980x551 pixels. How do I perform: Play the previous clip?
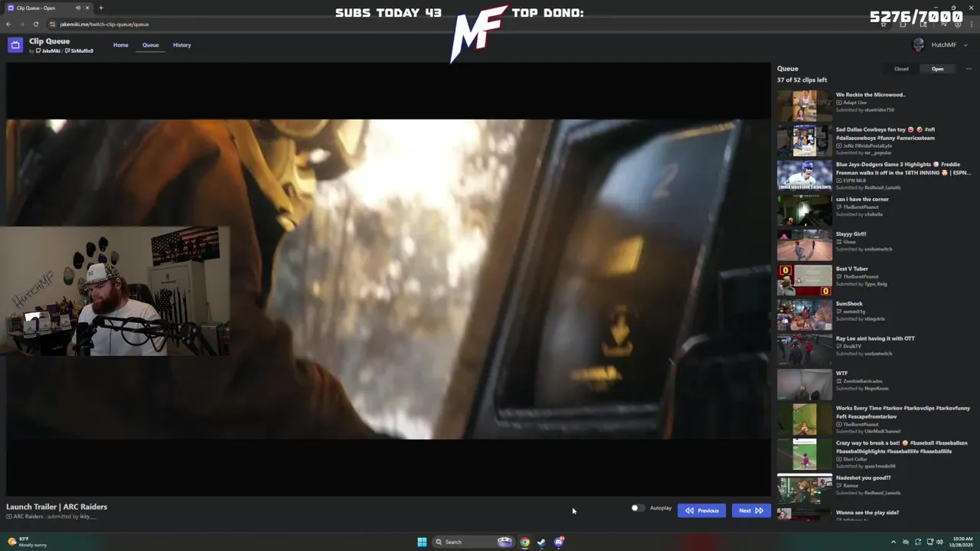pyautogui.click(x=701, y=510)
